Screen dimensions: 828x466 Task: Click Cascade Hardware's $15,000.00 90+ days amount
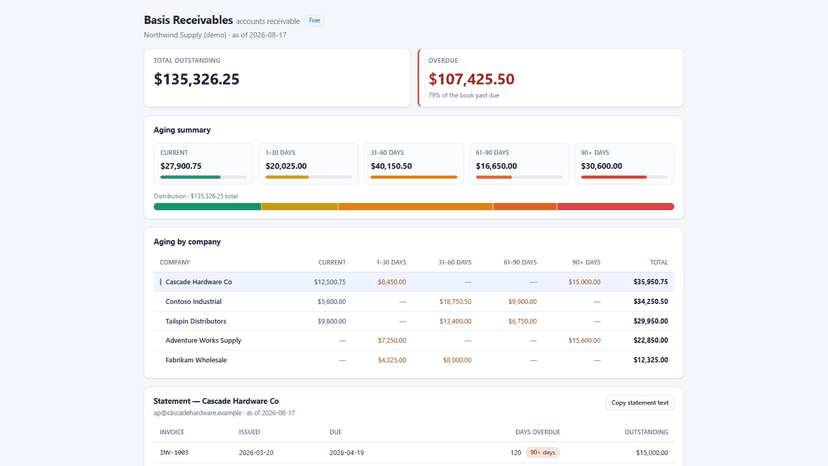(585, 282)
